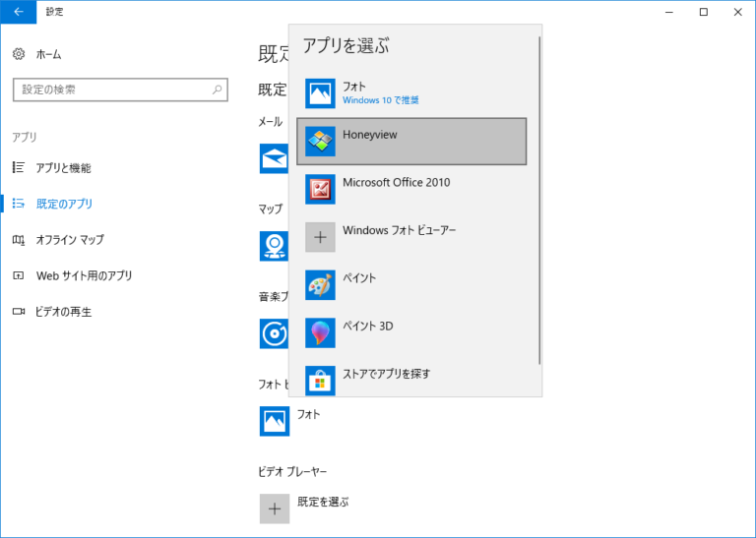The width and height of the screenshot is (756, 538).
Task: Click the current フォト default app button
Action: pyautogui.click(x=275, y=421)
